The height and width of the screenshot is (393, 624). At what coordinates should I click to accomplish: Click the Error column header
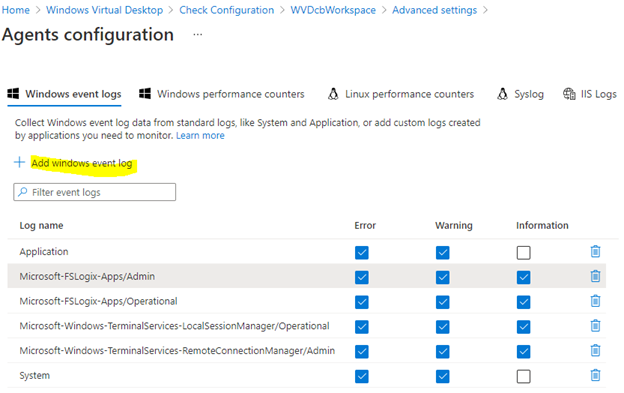point(365,226)
